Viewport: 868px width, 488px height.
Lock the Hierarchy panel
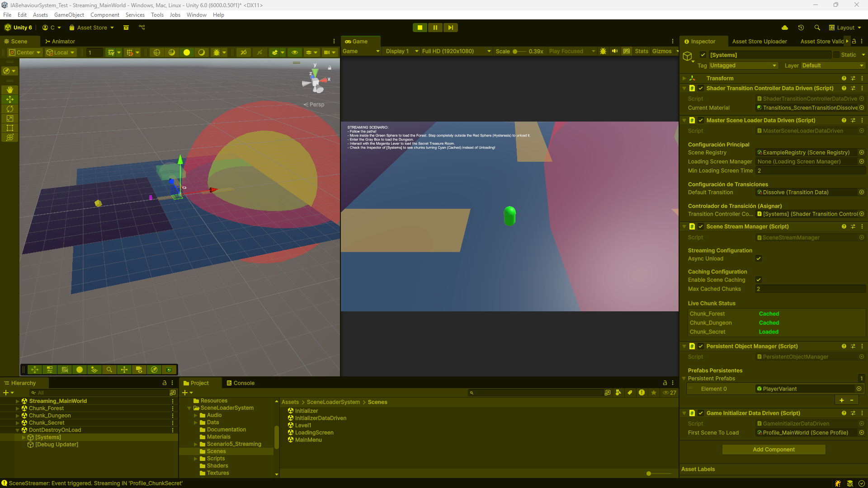[x=165, y=383]
